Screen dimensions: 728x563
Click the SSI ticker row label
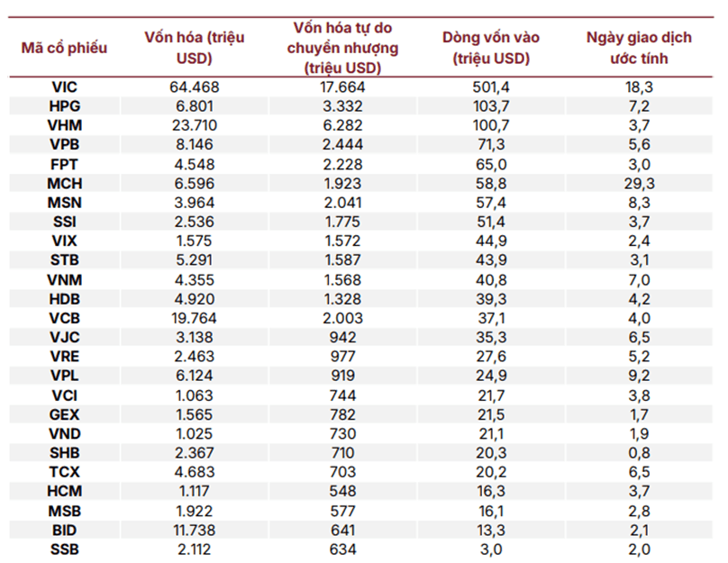click(x=65, y=222)
